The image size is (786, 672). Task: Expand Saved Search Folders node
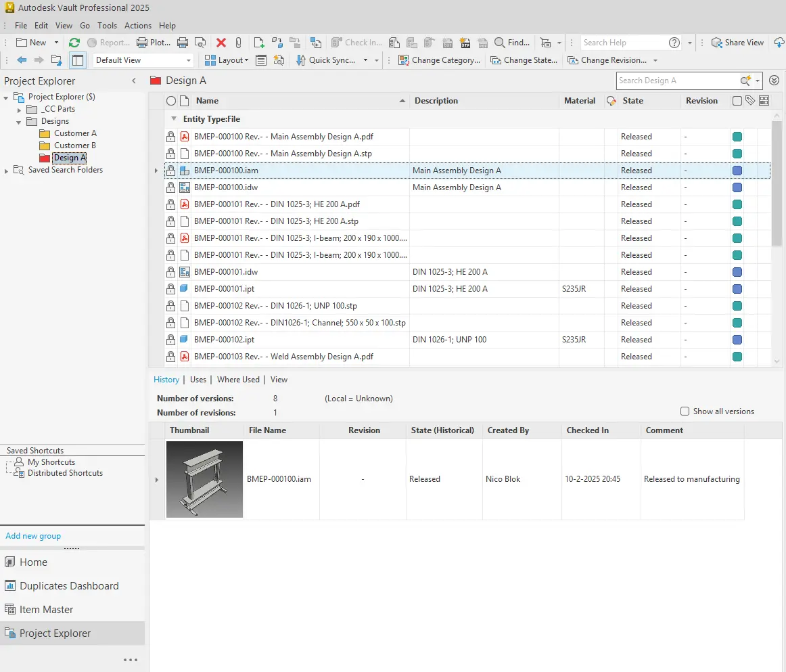click(6, 171)
